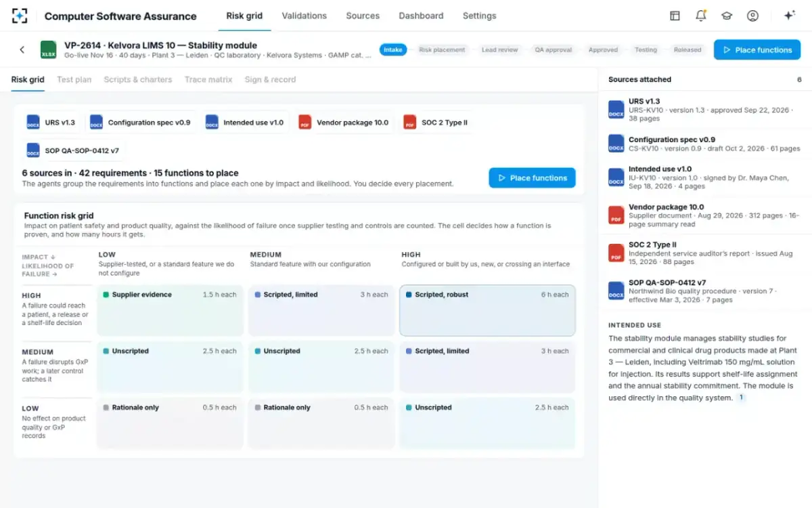The image size is (812, 508).
Task: Open Validations in top navigation
Action: coord(304,16)
